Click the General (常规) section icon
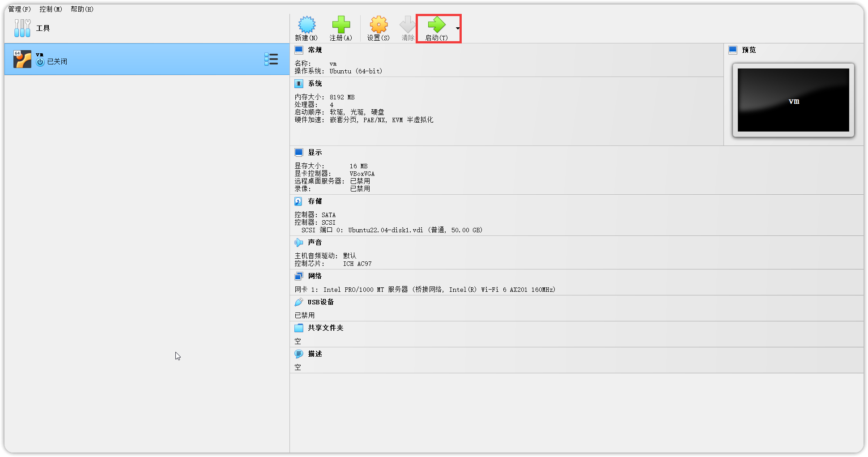The width and height of the screenshot is (868, 457). pos(299,50)
